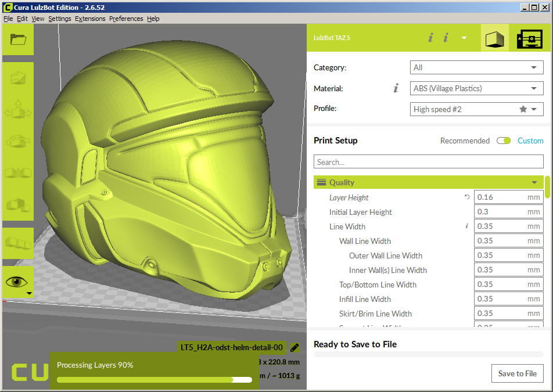Select the Move tool with arrows icon
Image resolution: width=553 pixels, height=392 pixels.
pyautogui.click(x=18, y=109)
